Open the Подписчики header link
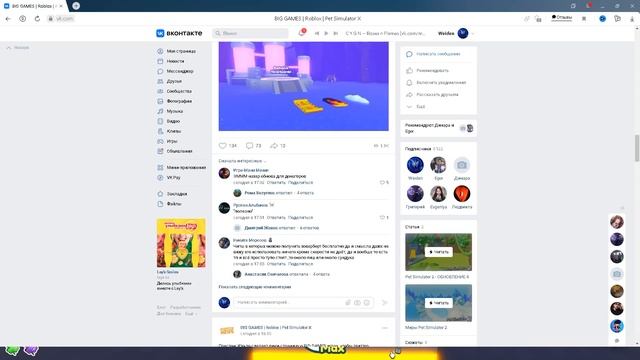640x360 pixels. coord(418,149)
